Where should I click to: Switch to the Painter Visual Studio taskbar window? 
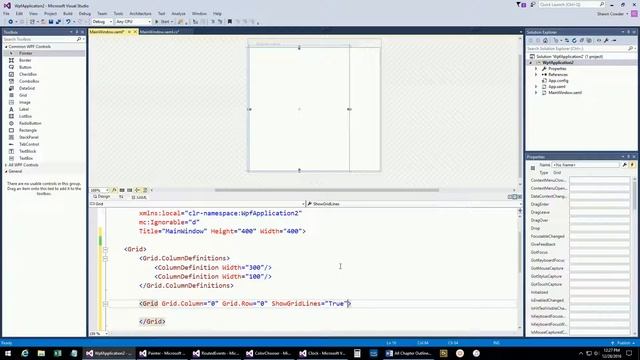click(162, 353)
